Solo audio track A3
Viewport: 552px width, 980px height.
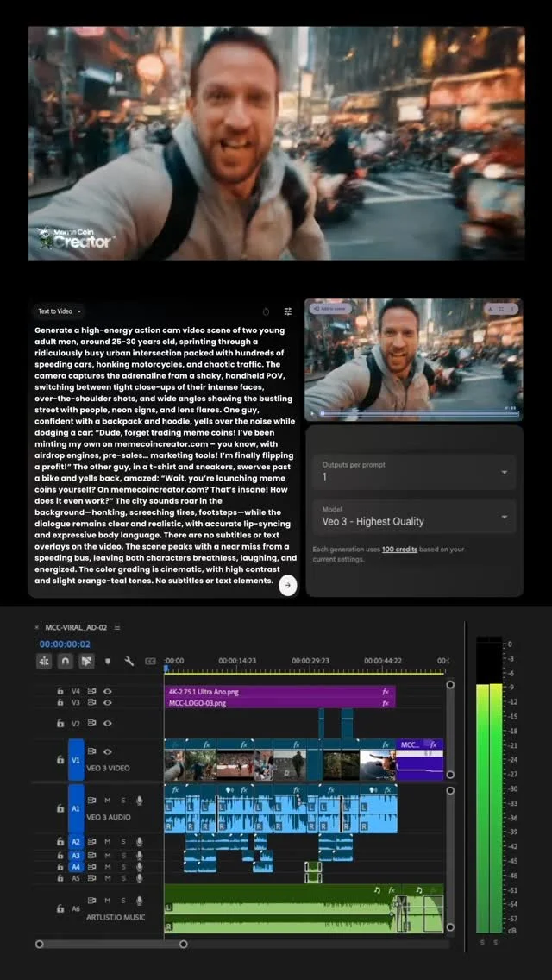[x=123, y=855]
